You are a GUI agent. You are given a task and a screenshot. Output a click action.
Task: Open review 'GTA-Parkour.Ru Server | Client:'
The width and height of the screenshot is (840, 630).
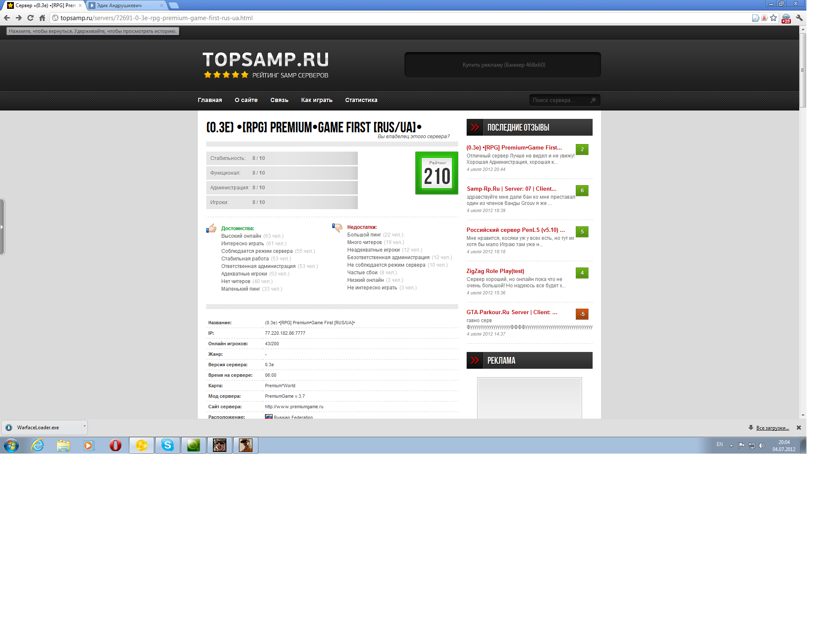[512, 312]
